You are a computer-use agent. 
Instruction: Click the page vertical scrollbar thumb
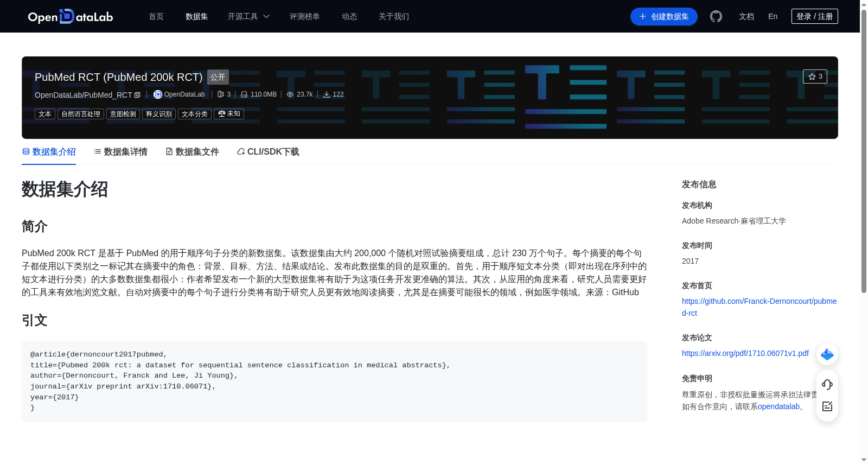pos(864,151)
